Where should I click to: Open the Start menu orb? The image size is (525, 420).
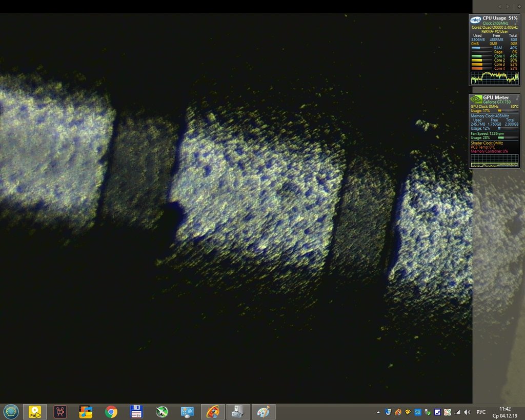tap(11, 411)
